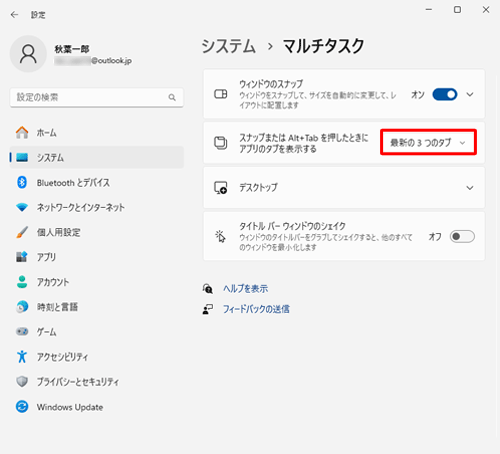Click the ゲーム controller icon
Screen dimensions: 500x454
[22, 332]
